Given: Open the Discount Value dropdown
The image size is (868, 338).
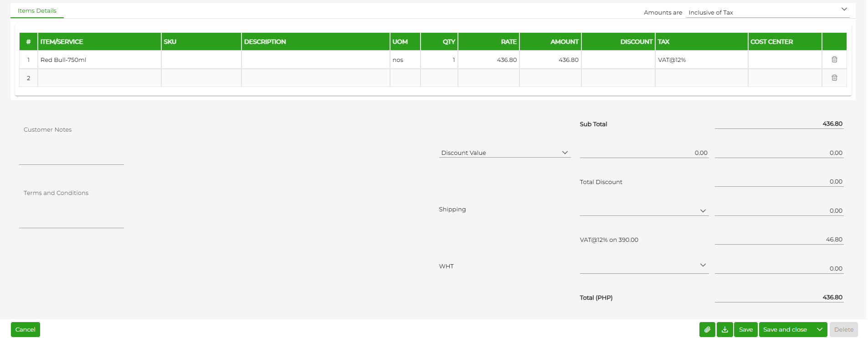Looking at the screenshot, I should click(x=505, y=153).
